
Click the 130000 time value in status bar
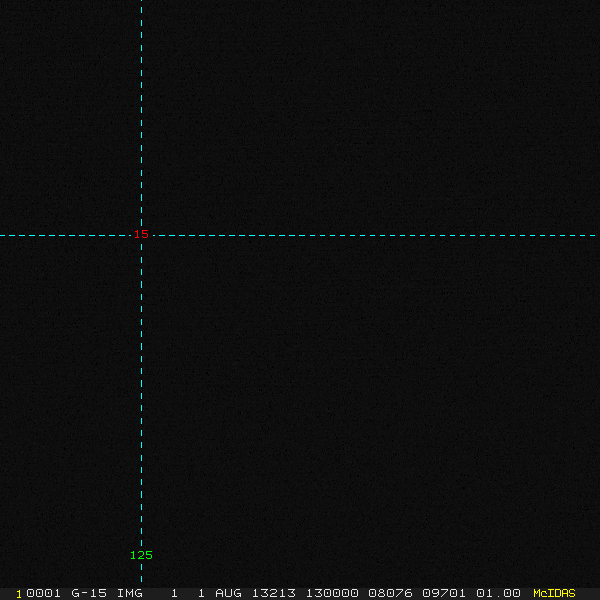click(331, 593)
